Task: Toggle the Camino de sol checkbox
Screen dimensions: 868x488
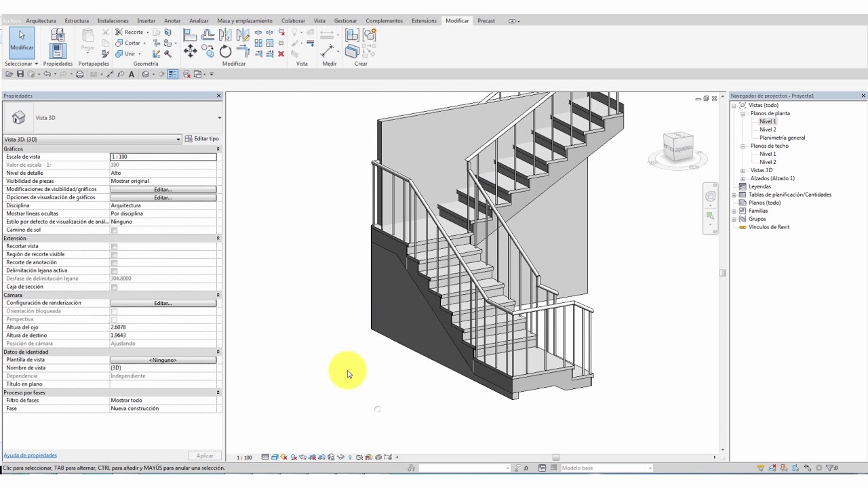Action: 114,230
